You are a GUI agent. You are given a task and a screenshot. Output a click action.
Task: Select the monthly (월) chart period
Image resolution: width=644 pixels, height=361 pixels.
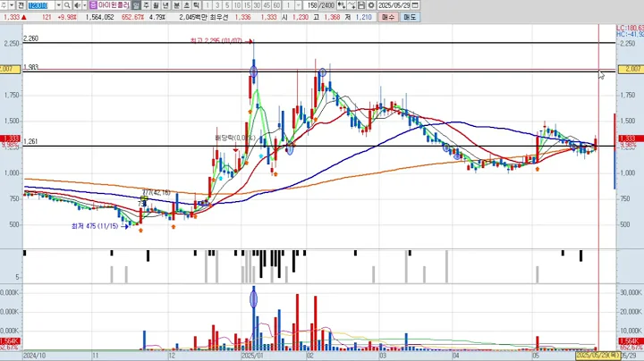(x=156, y=5)
